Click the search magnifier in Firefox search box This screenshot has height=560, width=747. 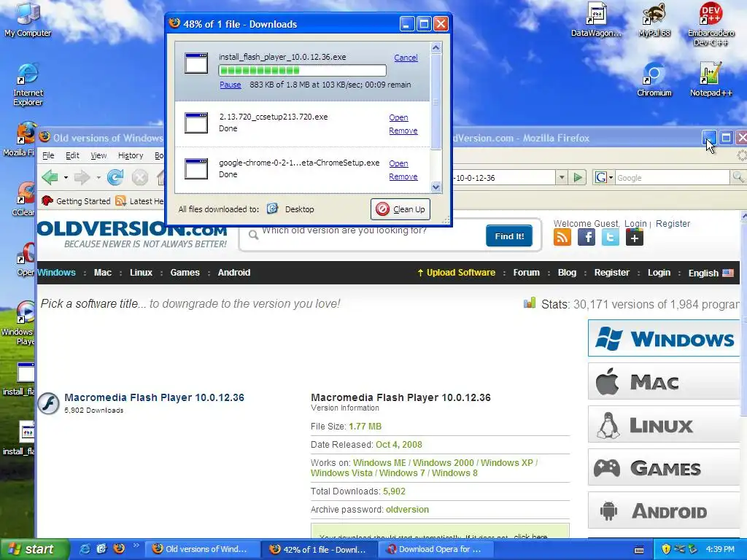(738, 178)
